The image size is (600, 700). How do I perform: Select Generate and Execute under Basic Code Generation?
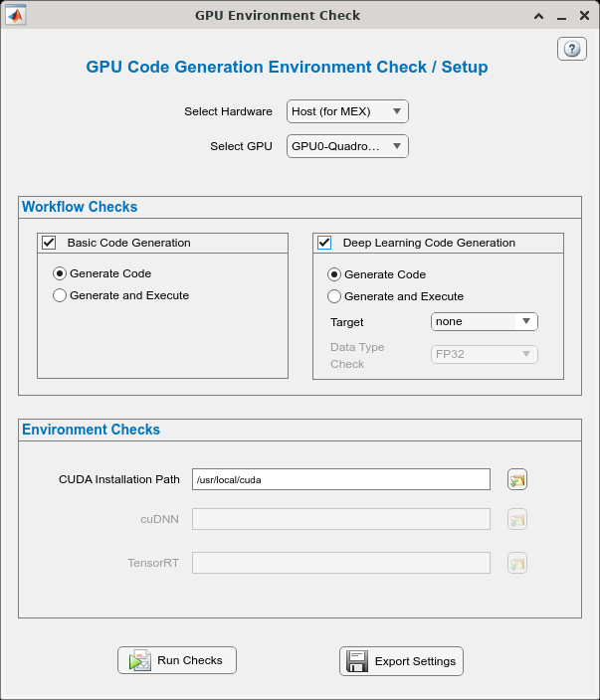(60, 295)
